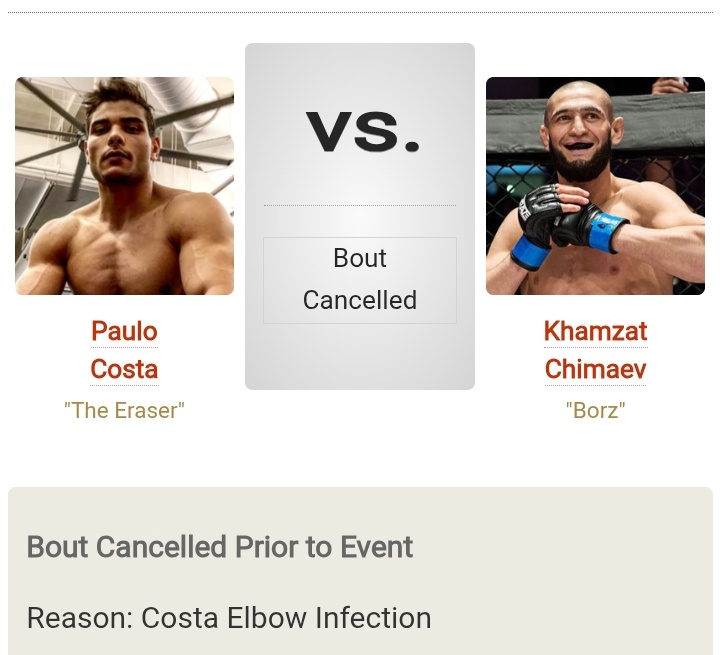Click the dotted line at page top

point(360,12)
